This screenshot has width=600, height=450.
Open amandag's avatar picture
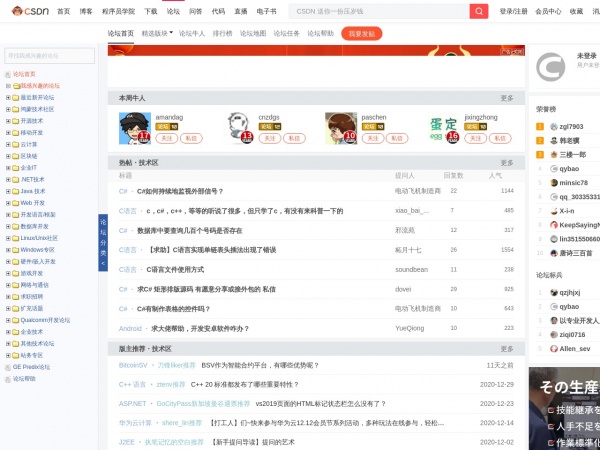tap(135, 128)
